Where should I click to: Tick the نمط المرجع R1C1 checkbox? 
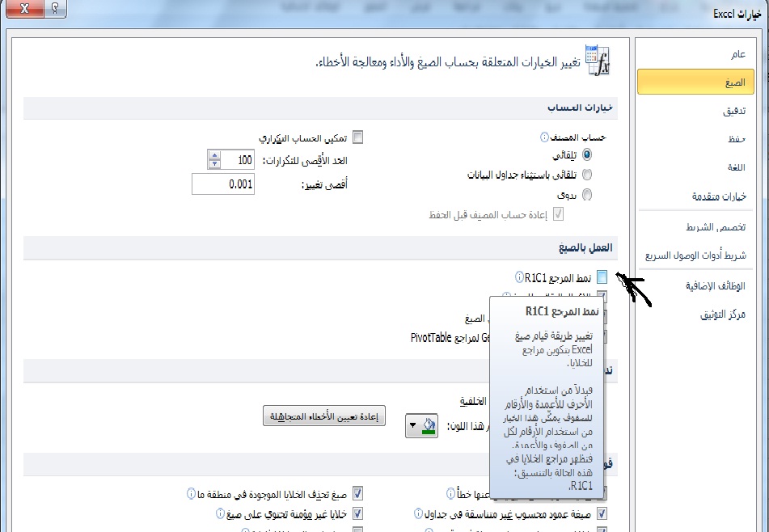point(602,277)
